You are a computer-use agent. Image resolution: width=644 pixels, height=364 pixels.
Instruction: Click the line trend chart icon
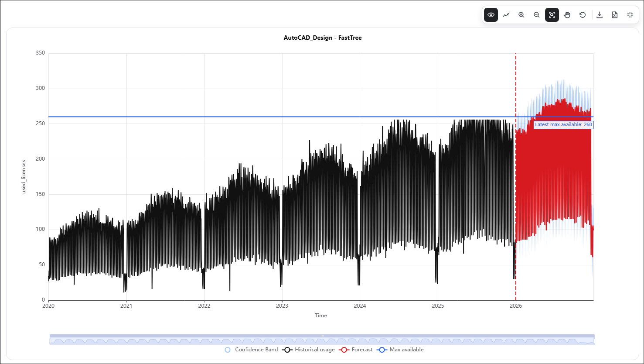[x=506, y=15]
